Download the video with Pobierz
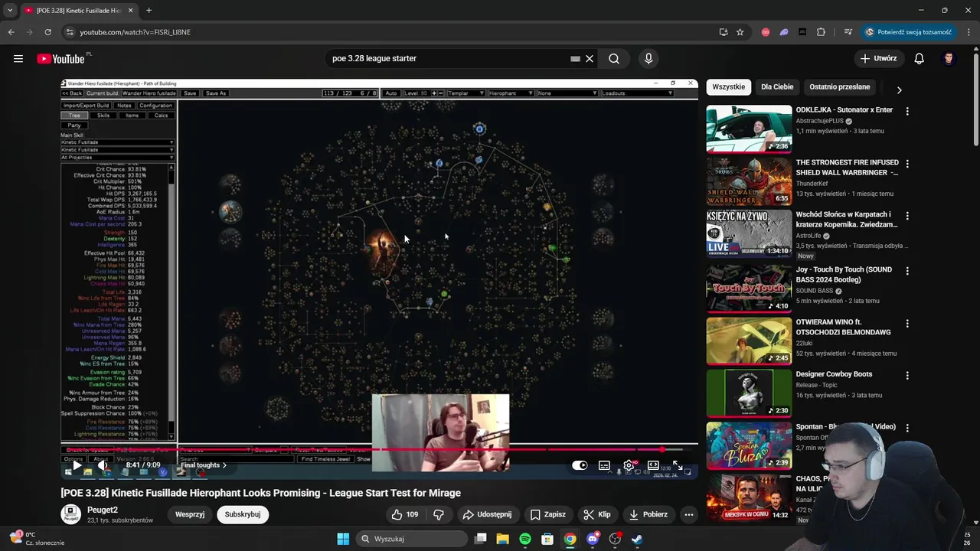Viewport: 980px width, 551px height. pos(648,514)
